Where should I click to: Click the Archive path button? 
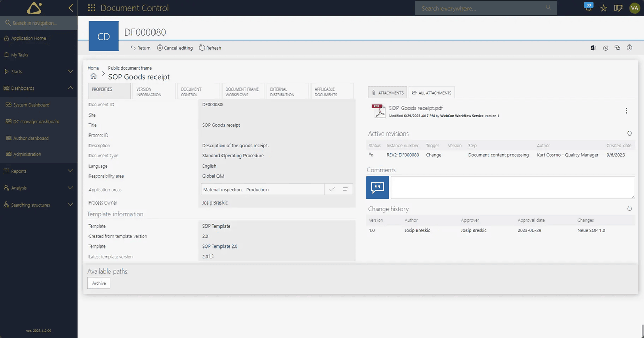[99, 283]
